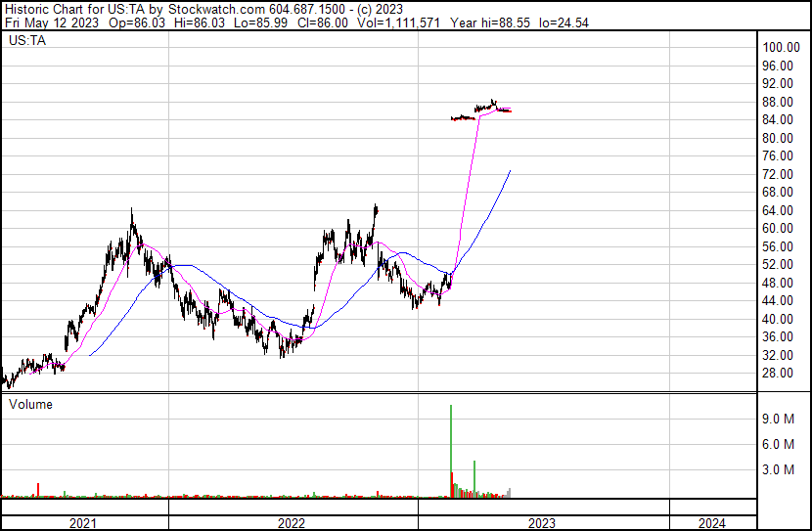This screenshot has width=812, height=531.
Task: Select the 2024 year label on time axis
Action: coord(712,523)
